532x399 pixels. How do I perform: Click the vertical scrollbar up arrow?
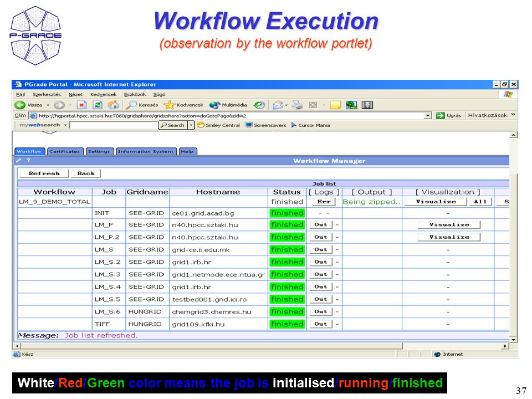(x=514, y=135)
